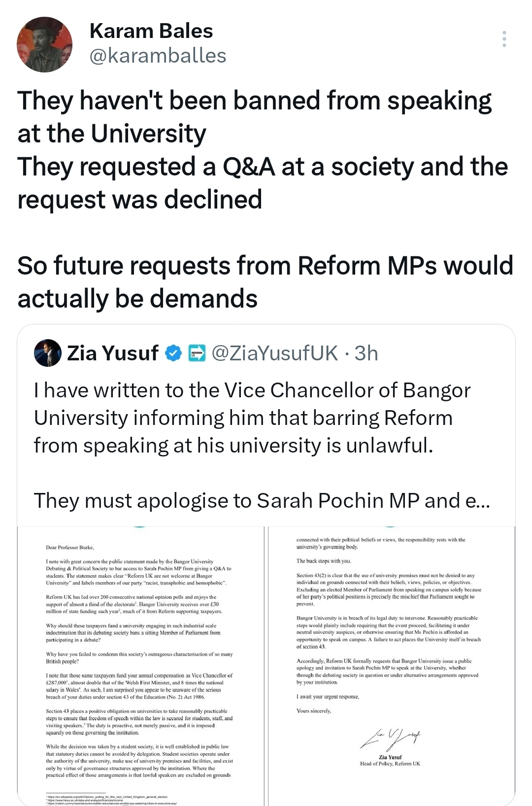Click "Head of Policy, Reform UK" under signature

tap(390, 764)
